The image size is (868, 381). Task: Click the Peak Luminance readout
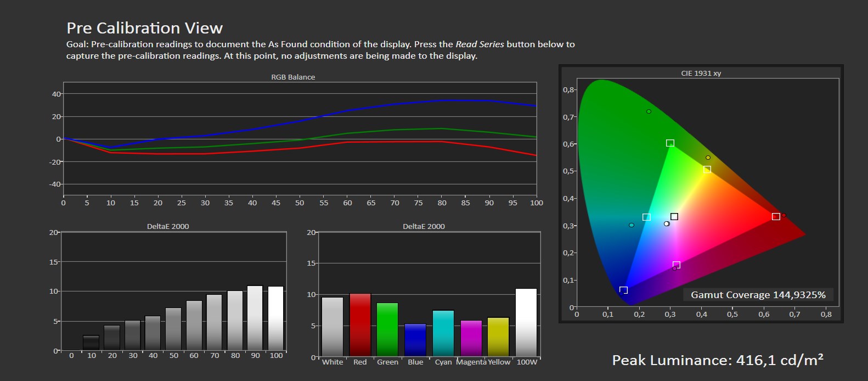coord(718,360)
